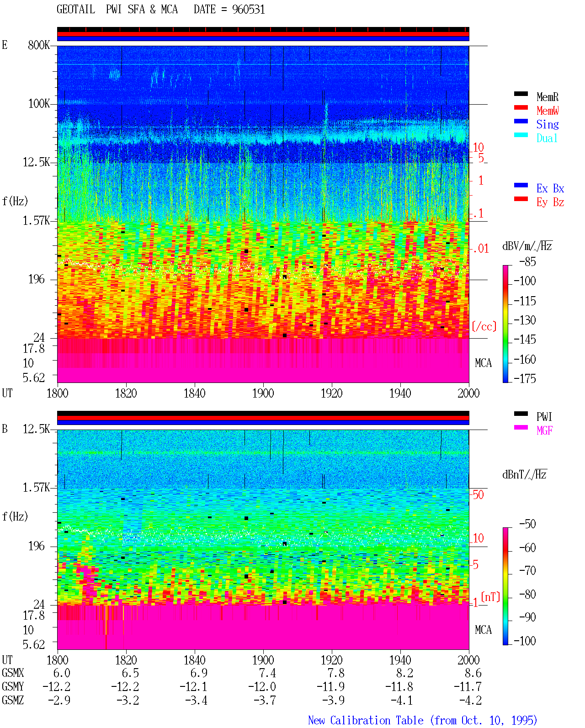This screenshot has width=585, height=728.
Task: Click the 'GSMY' row header
Action: click(x=13, y=687)
